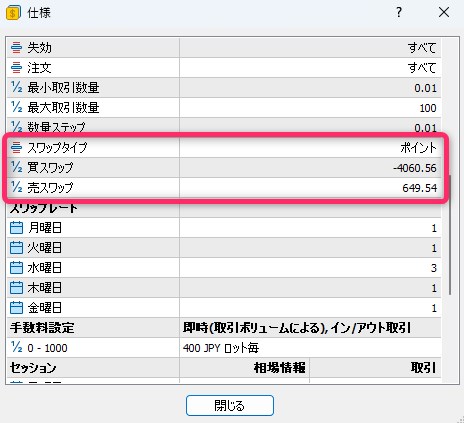This screenshot has height=423, width=464.
Task: Click the ½ icon beside 0 - 1000
Action: (16, 347)
